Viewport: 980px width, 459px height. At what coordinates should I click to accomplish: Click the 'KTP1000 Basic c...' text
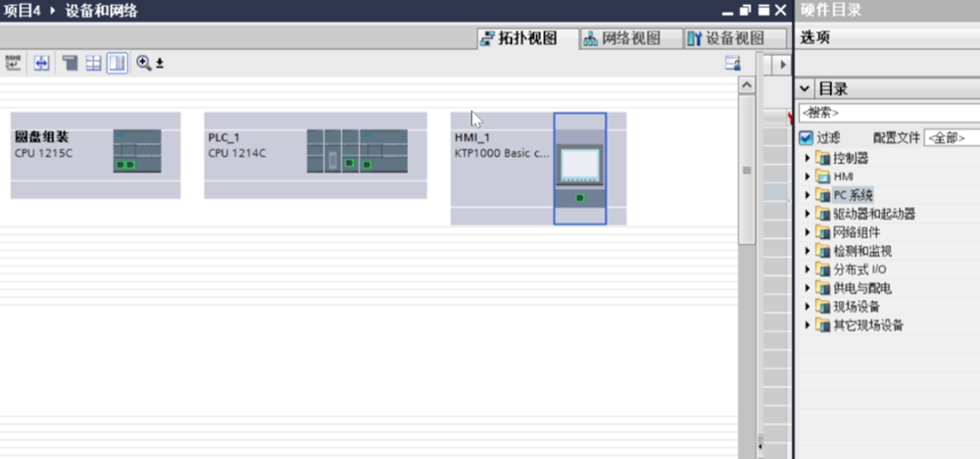[x=502, y=153]
